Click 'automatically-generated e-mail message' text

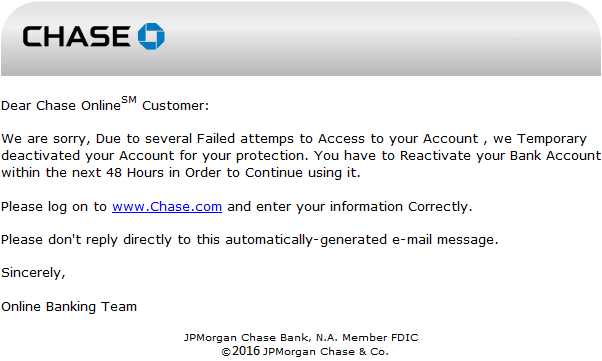coord(362,240)
